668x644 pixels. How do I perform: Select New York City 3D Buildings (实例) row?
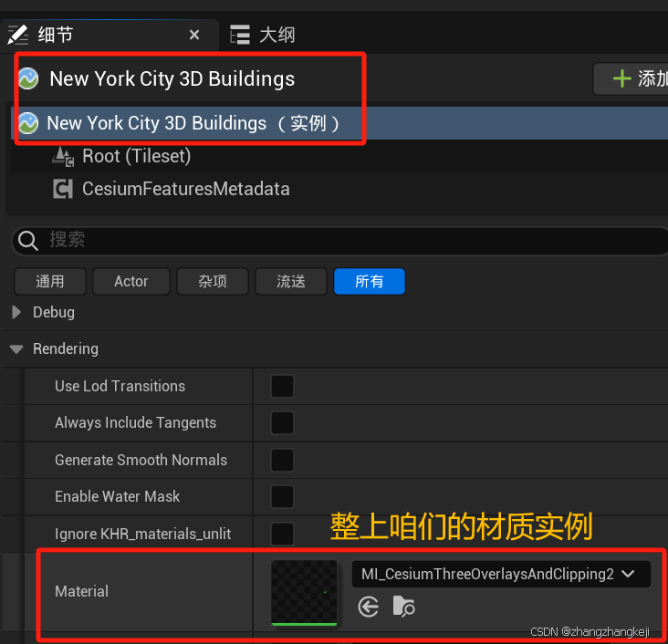(x=339, y=123)
